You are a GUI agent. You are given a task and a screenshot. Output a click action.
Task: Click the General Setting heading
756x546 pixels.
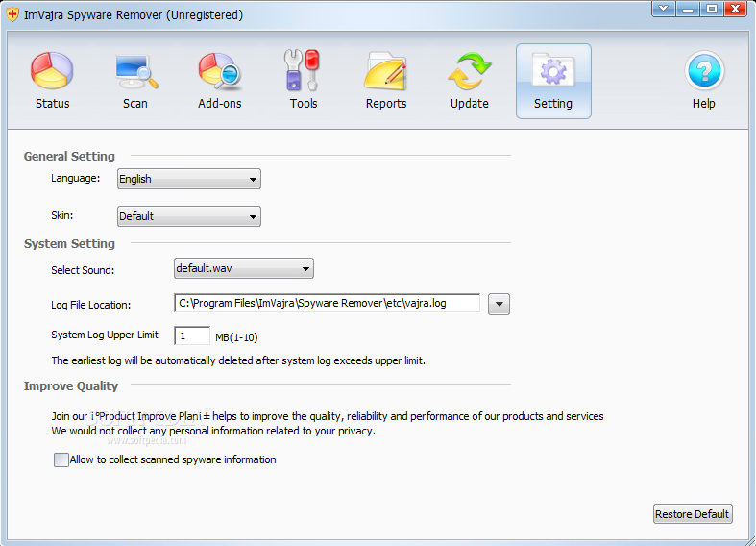[x=69, y=157]
